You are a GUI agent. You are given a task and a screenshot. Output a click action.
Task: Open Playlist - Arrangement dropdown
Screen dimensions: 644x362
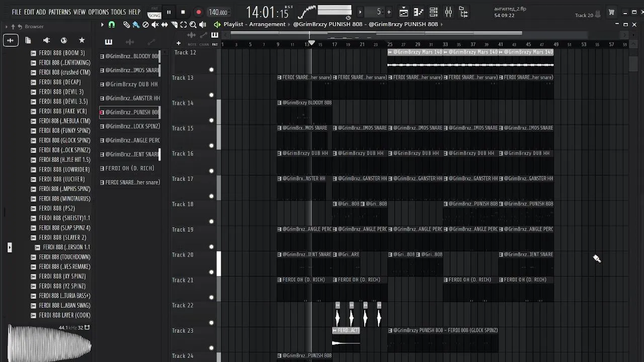(255, 24)
